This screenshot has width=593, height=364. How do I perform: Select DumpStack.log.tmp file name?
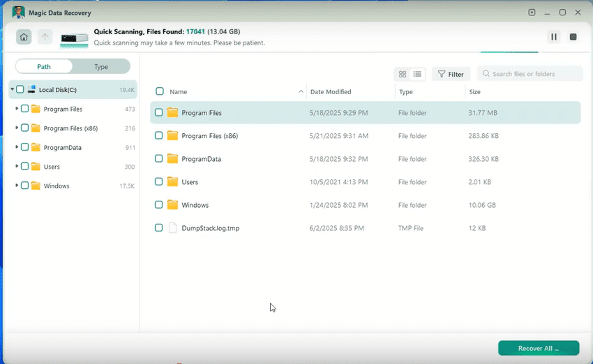[x=210, y=228]
